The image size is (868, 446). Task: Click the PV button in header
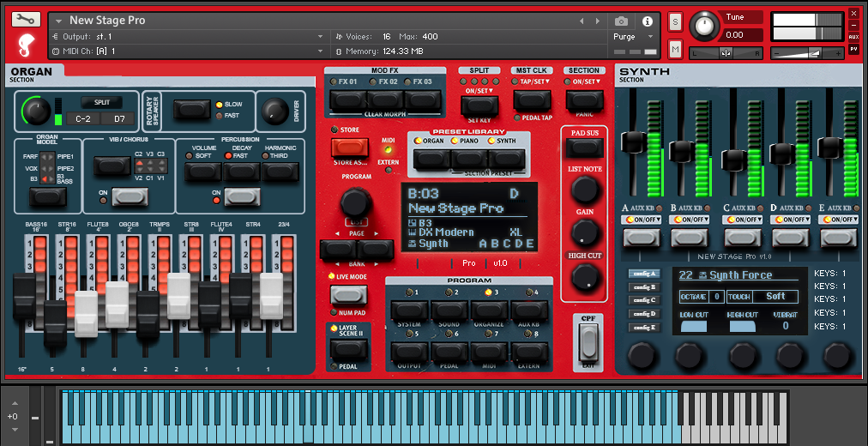pyautogui.click(x=853, y=49)
